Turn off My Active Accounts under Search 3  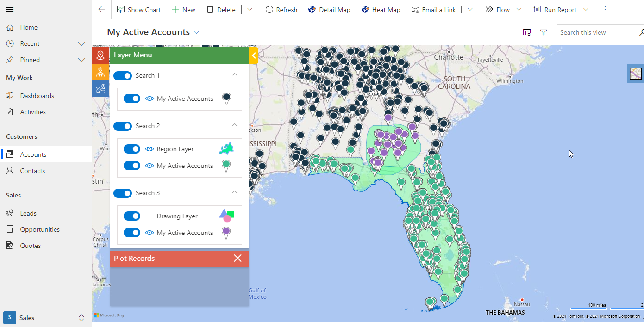[132, 233]
